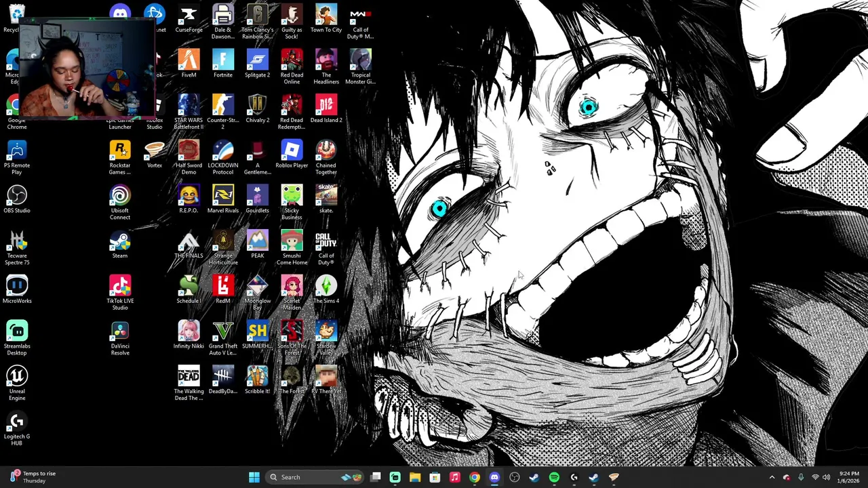The width and height of the screenshot is (868, 488).
Task: Open the Marvel Rivals shortcut
Action: coord(223,200)
